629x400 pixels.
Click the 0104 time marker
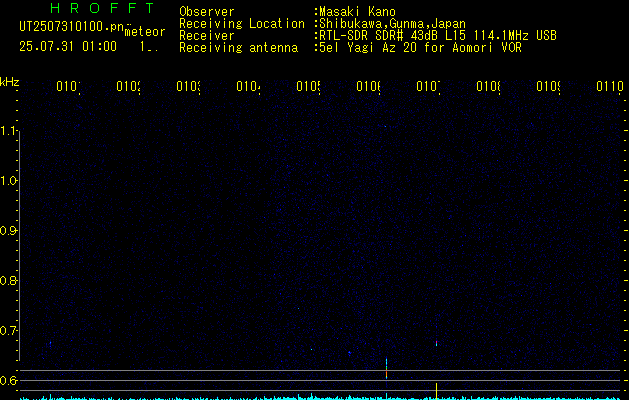(248, 86)
